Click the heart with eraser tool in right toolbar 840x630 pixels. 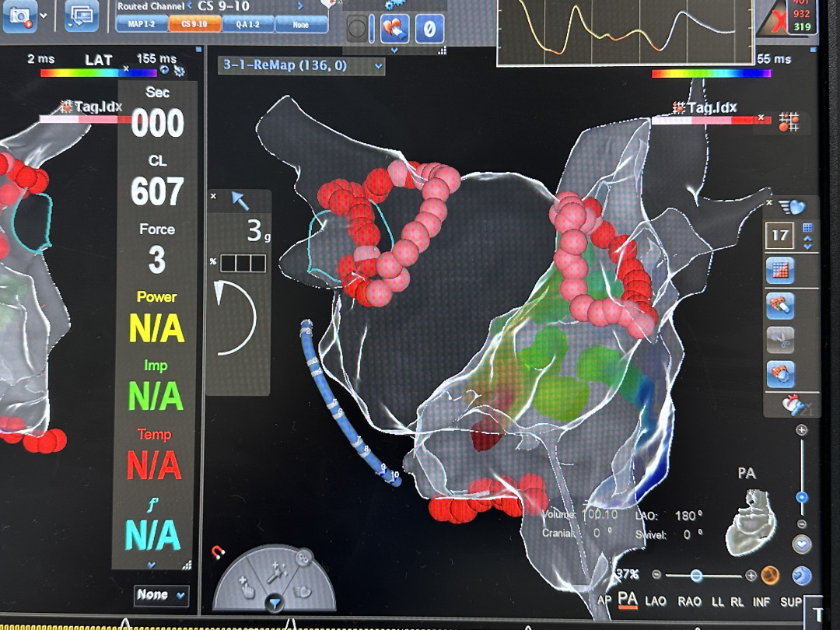(x=780, y=306)
